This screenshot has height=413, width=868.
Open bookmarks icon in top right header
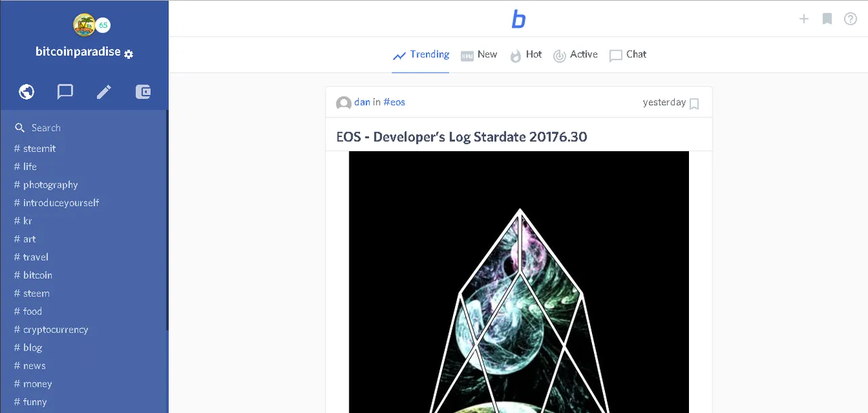827,19
